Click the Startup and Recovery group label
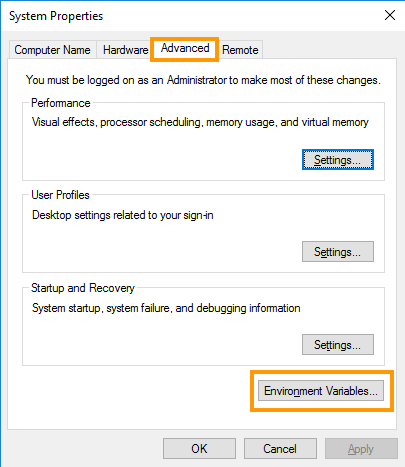 [x=83, y=288]
